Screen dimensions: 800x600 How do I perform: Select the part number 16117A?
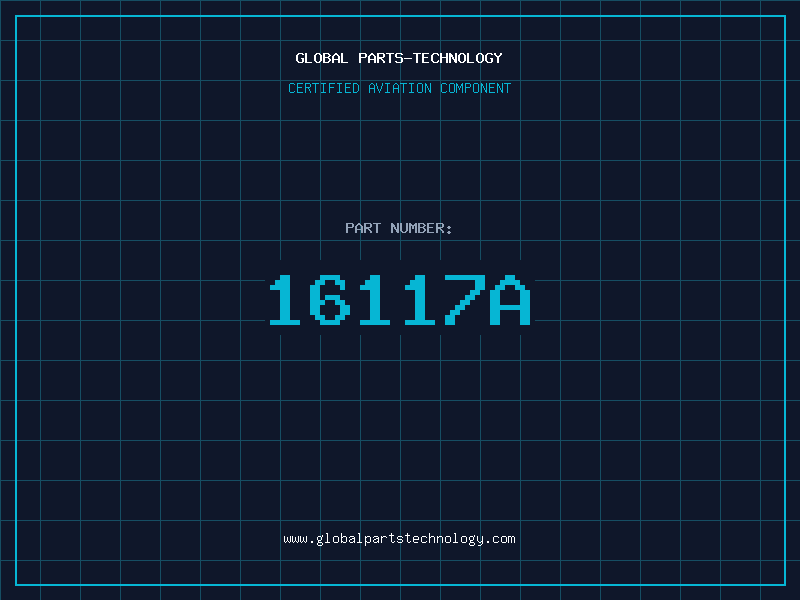(400, 299)
